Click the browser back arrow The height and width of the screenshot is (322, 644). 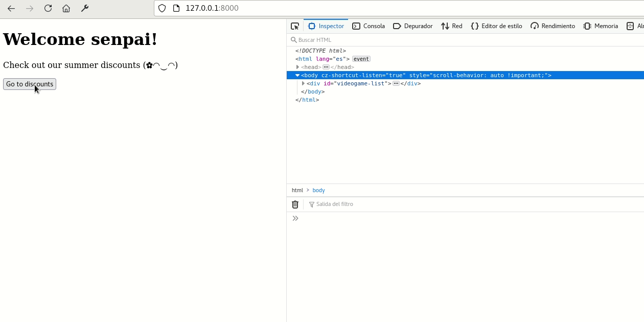(11, 8)
